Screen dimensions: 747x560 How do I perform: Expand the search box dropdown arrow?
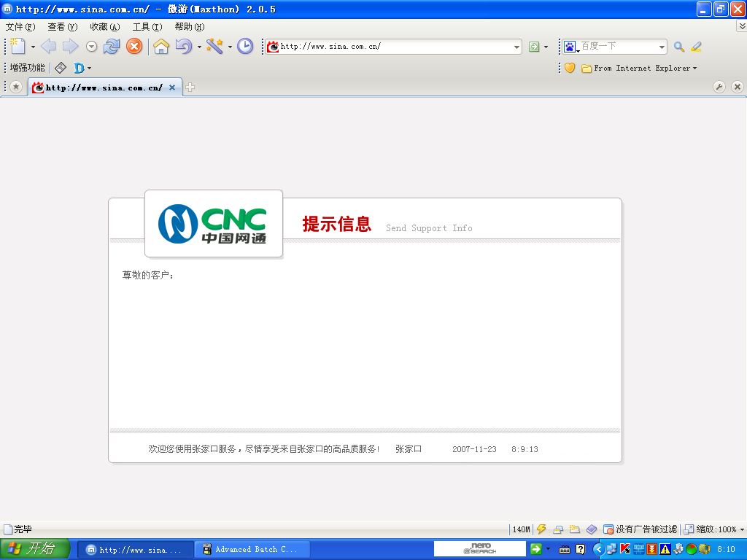[662, 47]
